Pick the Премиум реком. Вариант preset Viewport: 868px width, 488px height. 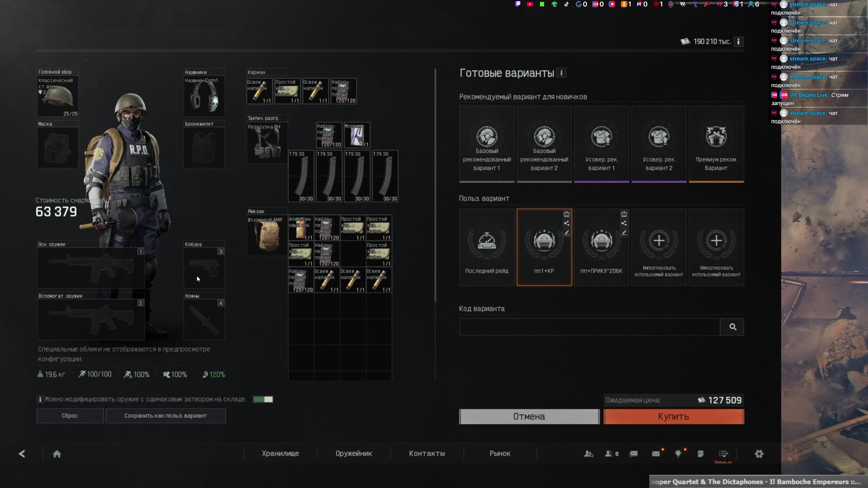716,144
